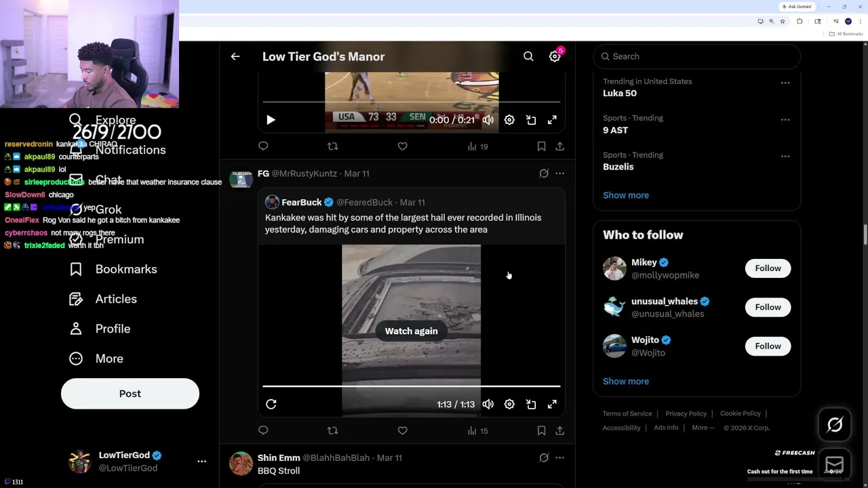Open Grok icon on Shin Emm's post
The width and height of the screenshot is (868, 488).
pyautogui.click(x=544, y=457)
